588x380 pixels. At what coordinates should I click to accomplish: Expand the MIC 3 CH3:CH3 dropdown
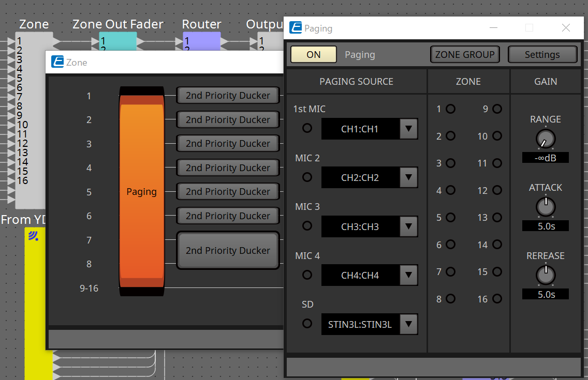[x=408, y=226]
